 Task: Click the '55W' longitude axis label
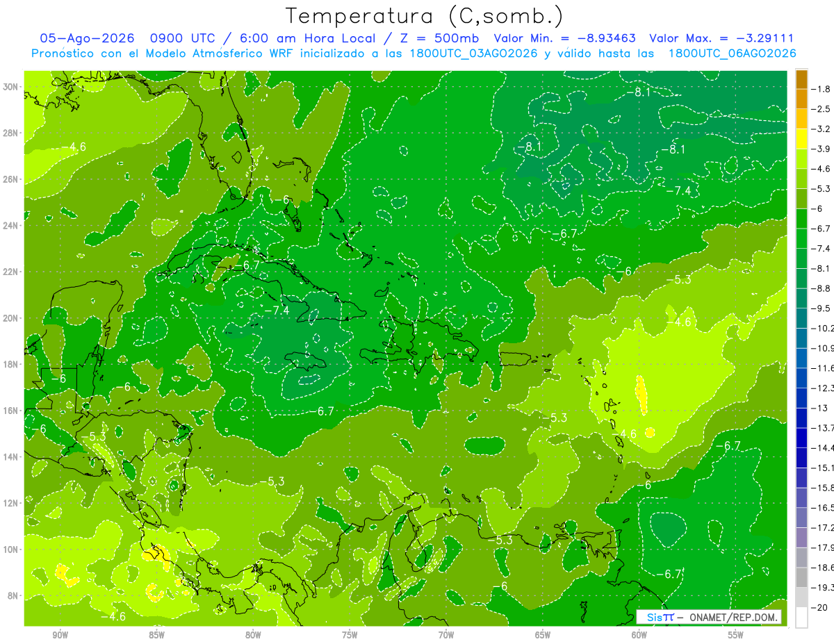(736, 634)
